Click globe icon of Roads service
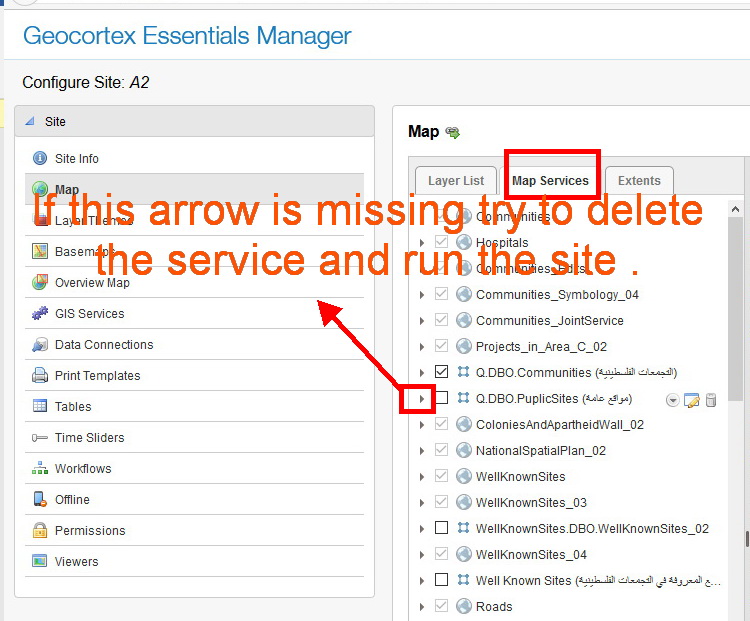Screen dimensions: 750x621 463,606
